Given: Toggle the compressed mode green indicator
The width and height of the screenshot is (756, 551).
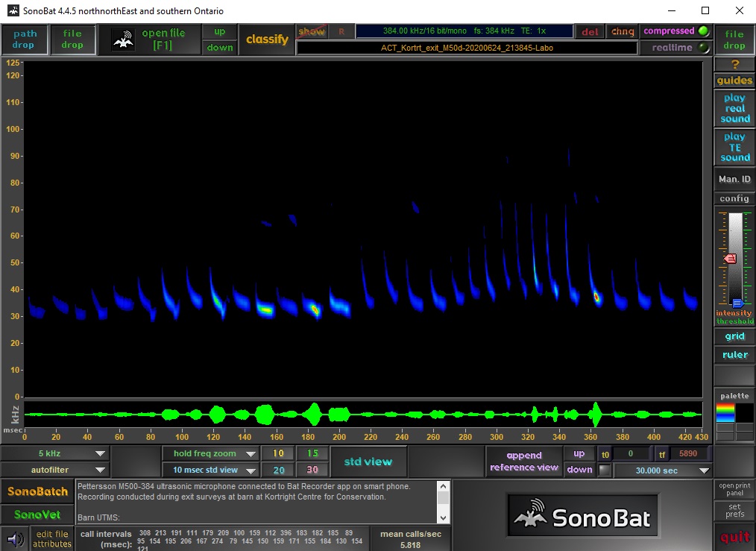Looking at the screenshot, I should click(704, 31).
